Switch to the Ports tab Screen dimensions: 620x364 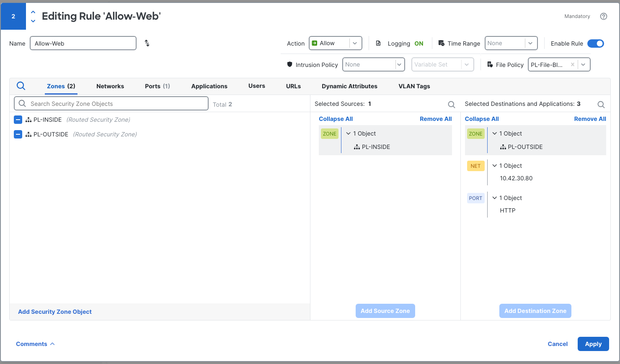pyautogui.click(x=158, y=86)
